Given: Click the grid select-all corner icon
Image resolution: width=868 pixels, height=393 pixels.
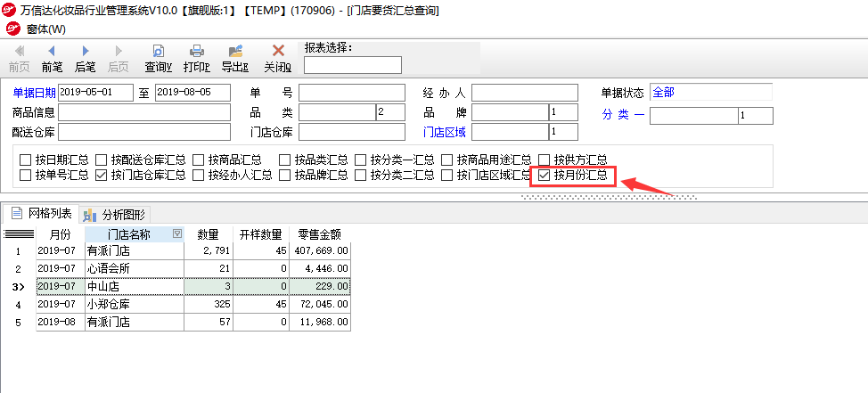Looking at the screenshot, I should tap(18, 233).
